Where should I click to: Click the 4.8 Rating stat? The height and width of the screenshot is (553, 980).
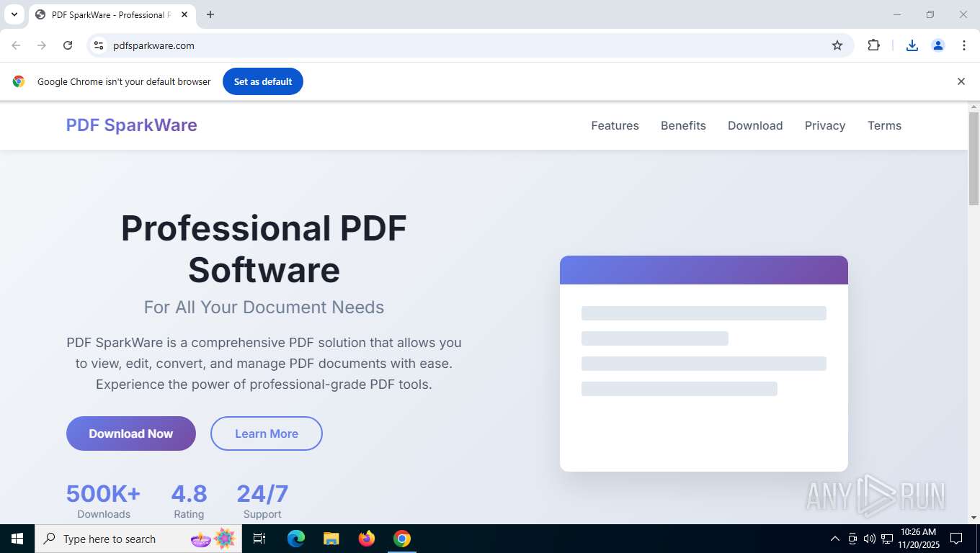tap(189, 501)
